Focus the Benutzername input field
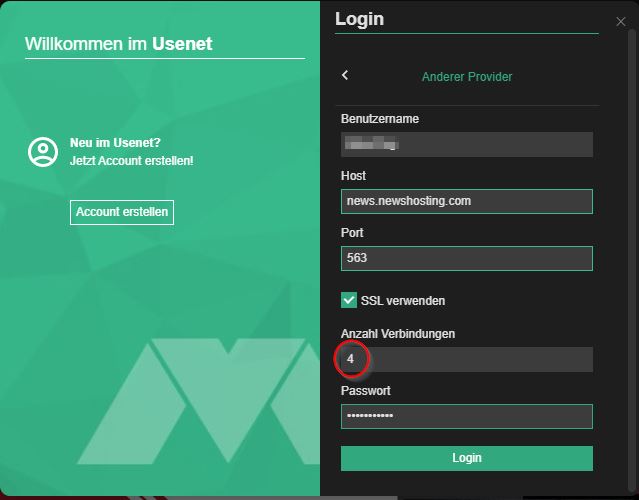 tap(467, 144)
